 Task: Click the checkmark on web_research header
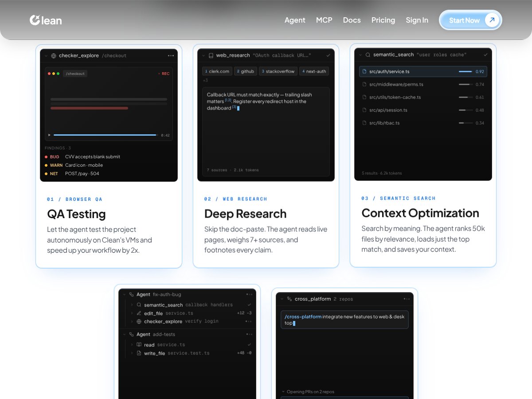(x=328, y=55)
